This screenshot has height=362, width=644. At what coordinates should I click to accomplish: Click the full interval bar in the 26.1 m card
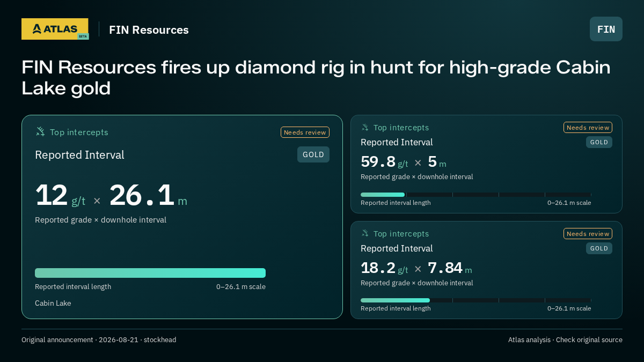pos(150,273)
